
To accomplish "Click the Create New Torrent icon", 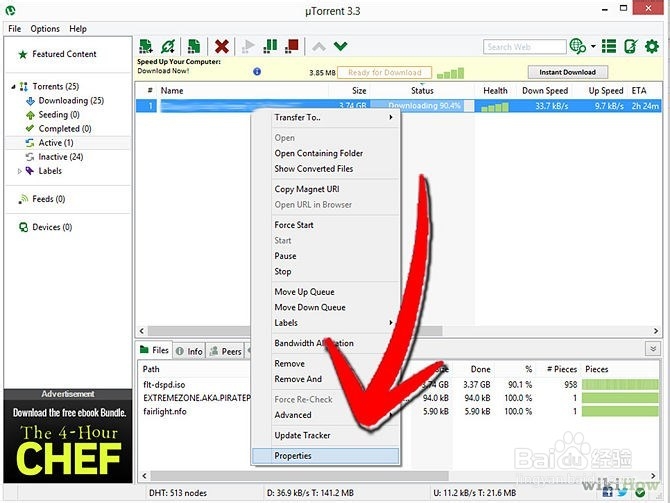I will 194,46.
